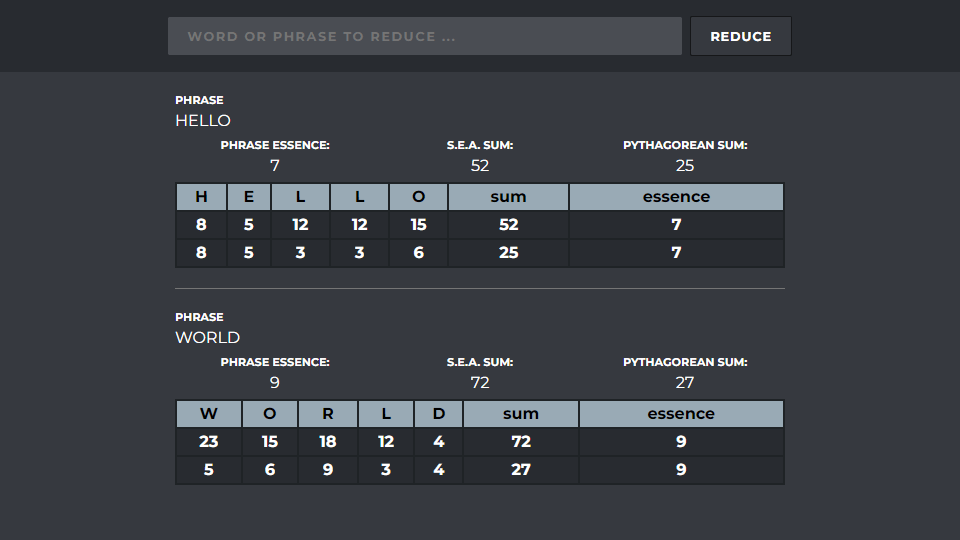
Task: Click the REDUCE button
Action: coord(741,36)
